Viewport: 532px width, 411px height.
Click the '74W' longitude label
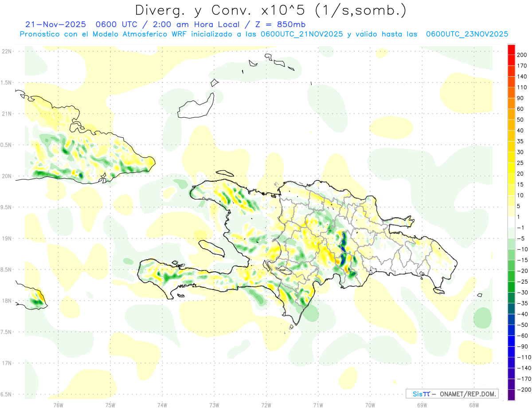162,405
